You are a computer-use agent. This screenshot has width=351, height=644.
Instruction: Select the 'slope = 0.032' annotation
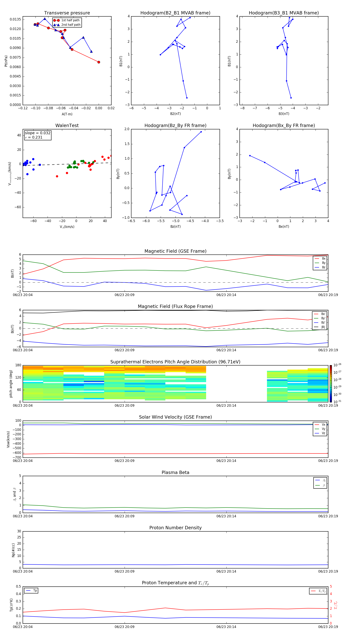(38, 133)
